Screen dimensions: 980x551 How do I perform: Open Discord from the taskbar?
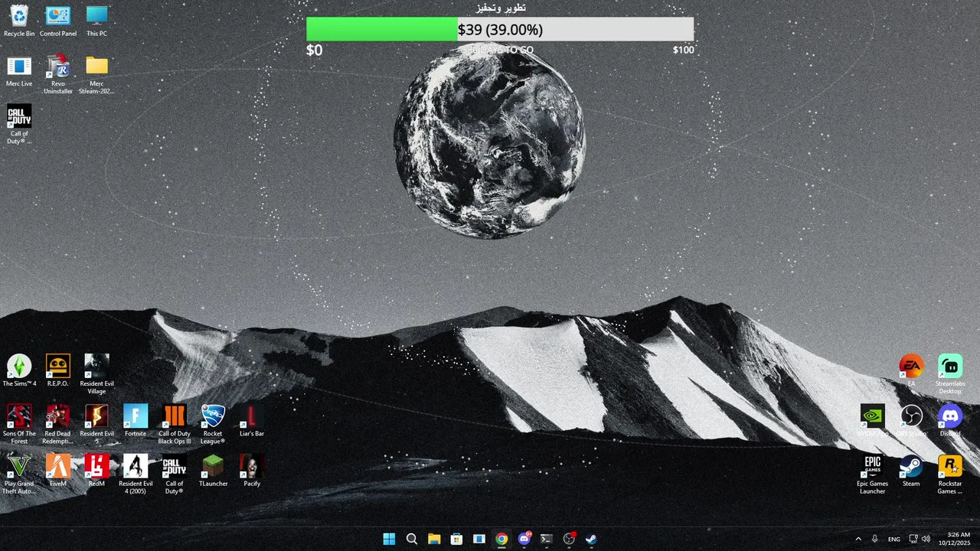[524, 539]
